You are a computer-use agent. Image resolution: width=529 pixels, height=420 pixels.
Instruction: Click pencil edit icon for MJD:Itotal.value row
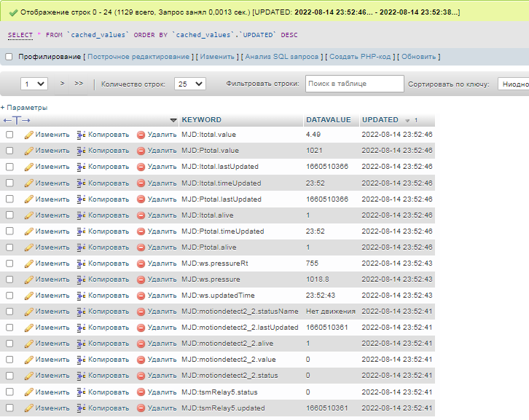tap(29, 135)
